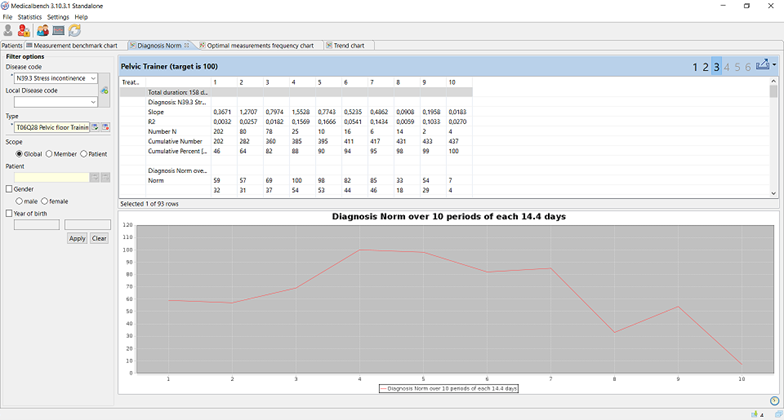Click the clear Type icon with red dot
Screen dimensions: 784x420
(106, 127)
